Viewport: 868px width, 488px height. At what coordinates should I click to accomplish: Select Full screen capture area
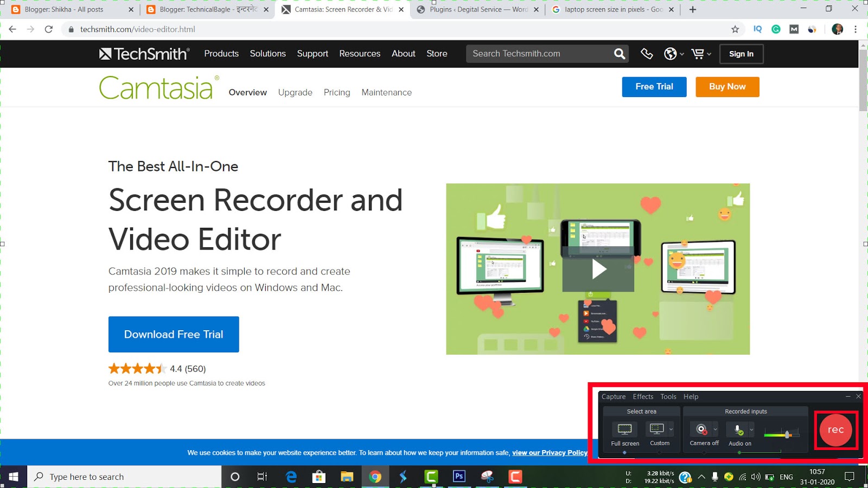point(625,429)
